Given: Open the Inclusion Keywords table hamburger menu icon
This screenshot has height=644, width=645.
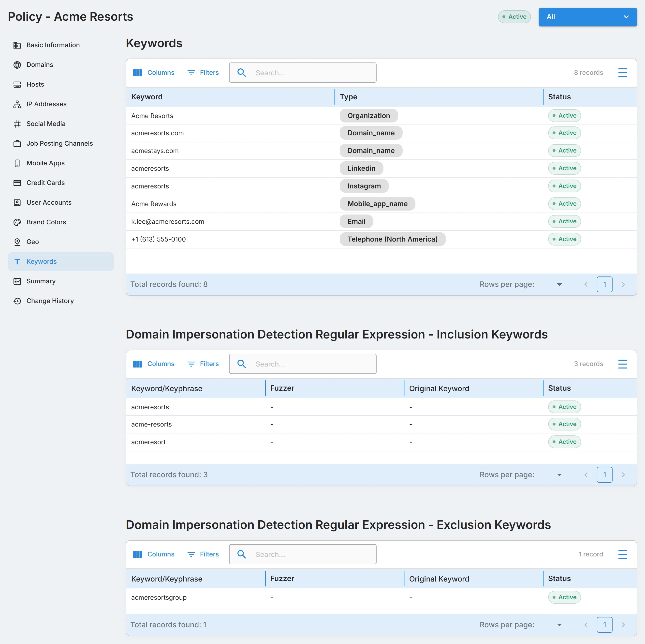Looking at the screenshot, I should 623,364.
